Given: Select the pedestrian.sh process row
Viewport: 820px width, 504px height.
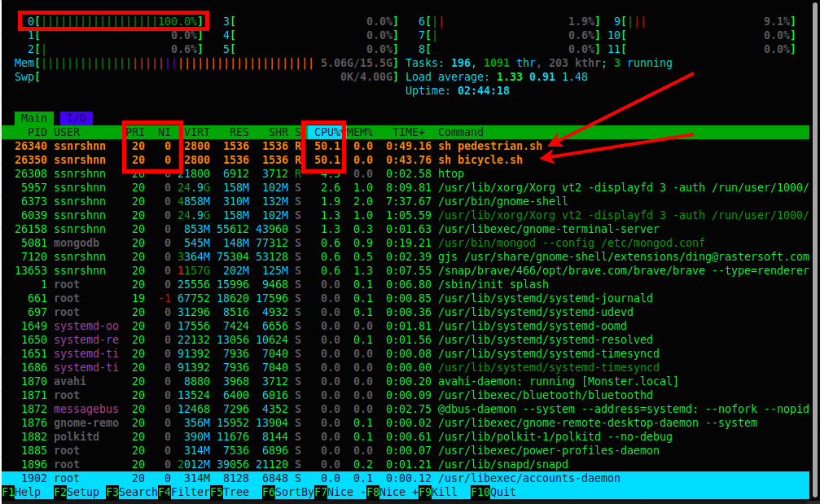Looking at the screenshot, I should [x=244, y=146].
